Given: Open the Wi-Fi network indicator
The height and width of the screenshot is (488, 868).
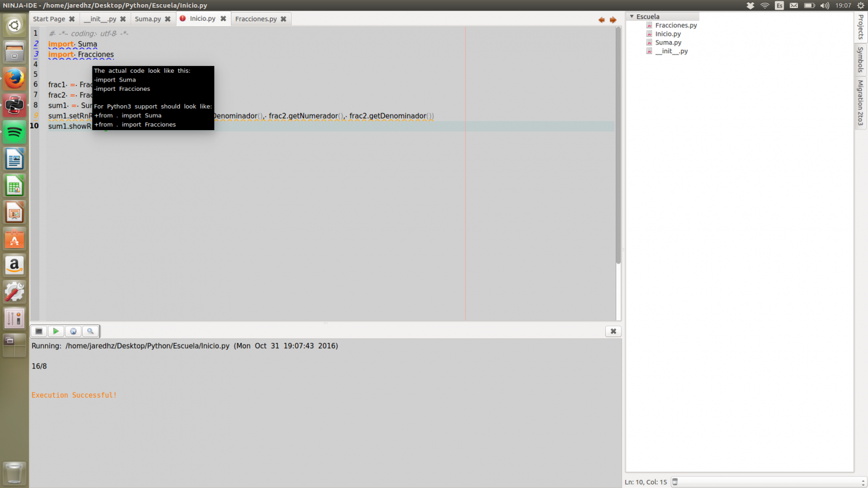Looking at the screenshot, I should coord(765,5).
